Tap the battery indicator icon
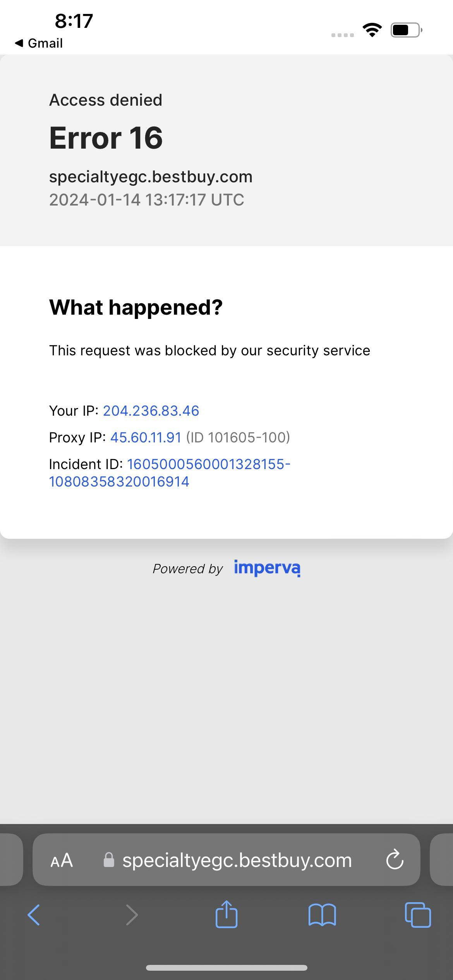Image resolution: width=453 pixels, height=980 pixels. coord(406,30)
